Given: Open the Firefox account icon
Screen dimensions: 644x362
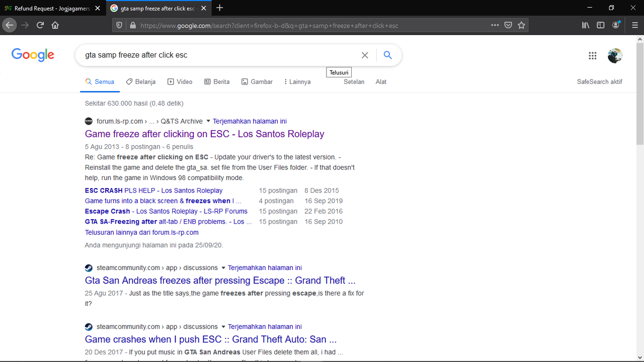Looking at the screenshot, I should click(x=616, y=25).
